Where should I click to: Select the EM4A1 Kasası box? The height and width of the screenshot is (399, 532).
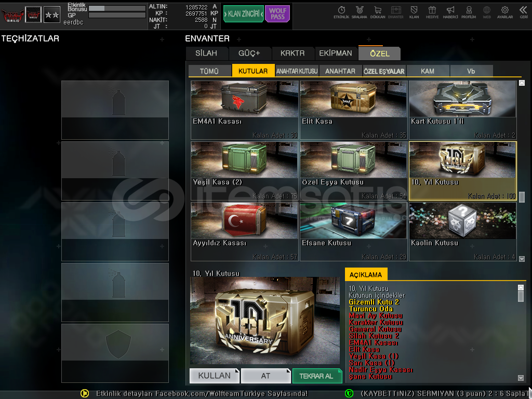[244, 110]
